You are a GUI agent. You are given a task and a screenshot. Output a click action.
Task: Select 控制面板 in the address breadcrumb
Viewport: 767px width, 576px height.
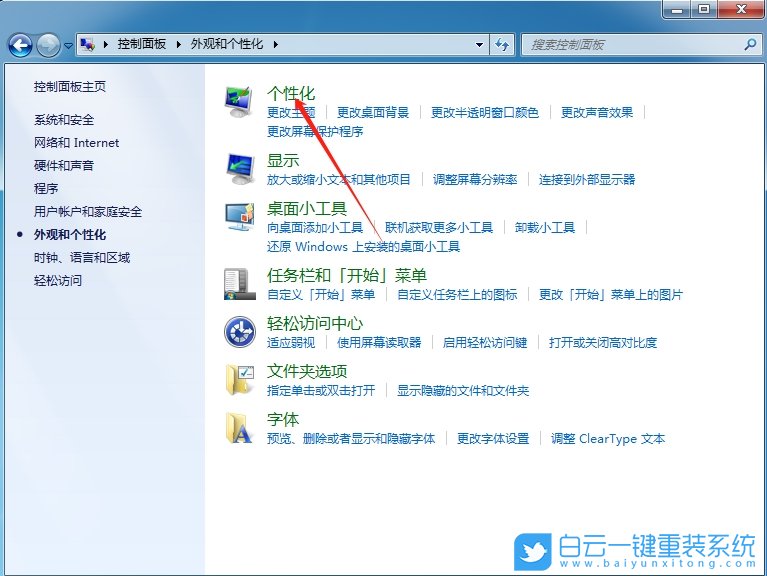click(142, 44)
